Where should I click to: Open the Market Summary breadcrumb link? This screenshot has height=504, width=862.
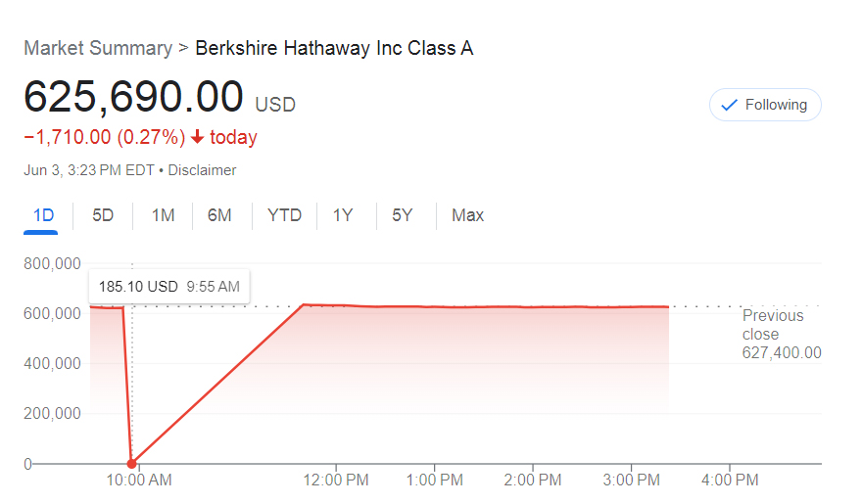(98, 48)
